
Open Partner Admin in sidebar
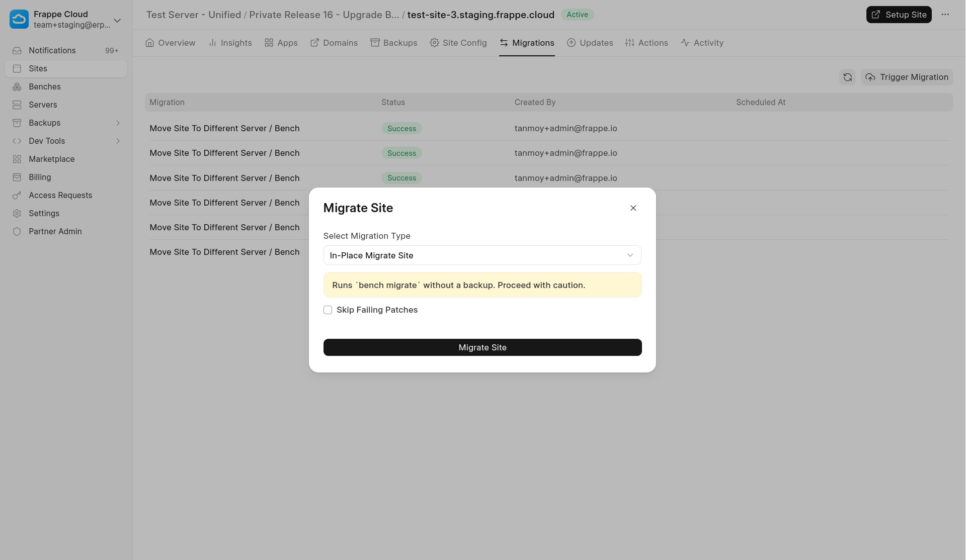[55, 231]
